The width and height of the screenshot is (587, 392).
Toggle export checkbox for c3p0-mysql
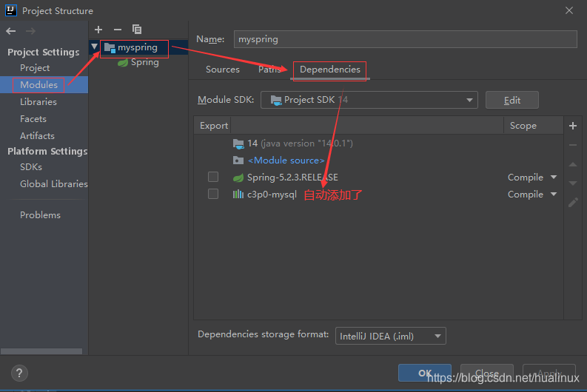(x=213, y=194)
